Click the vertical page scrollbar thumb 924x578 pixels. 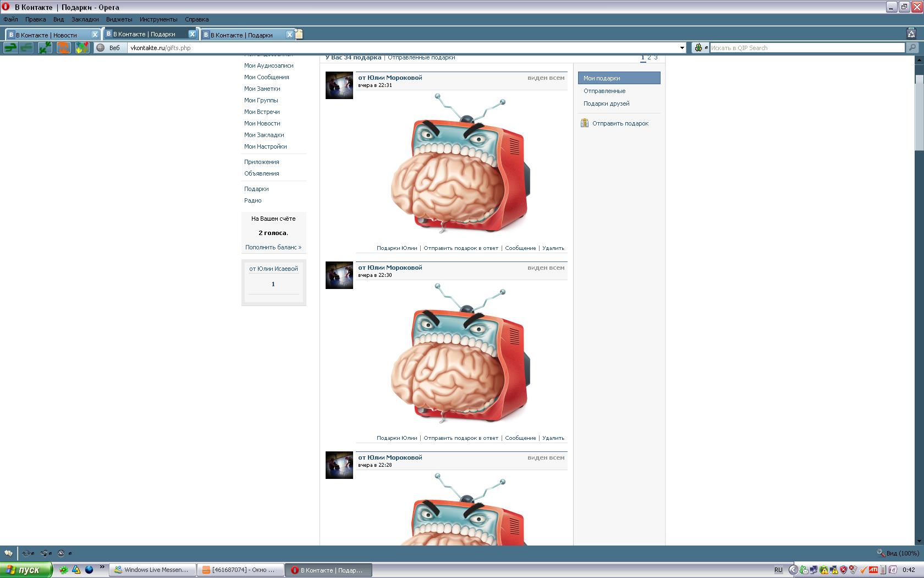coord(919,113)
